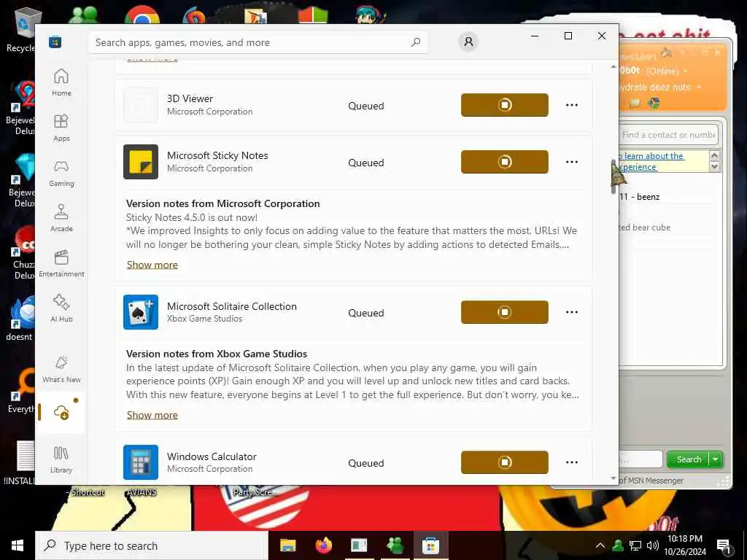Click the Windows Calculator app icon

click(x=141, y=462)
